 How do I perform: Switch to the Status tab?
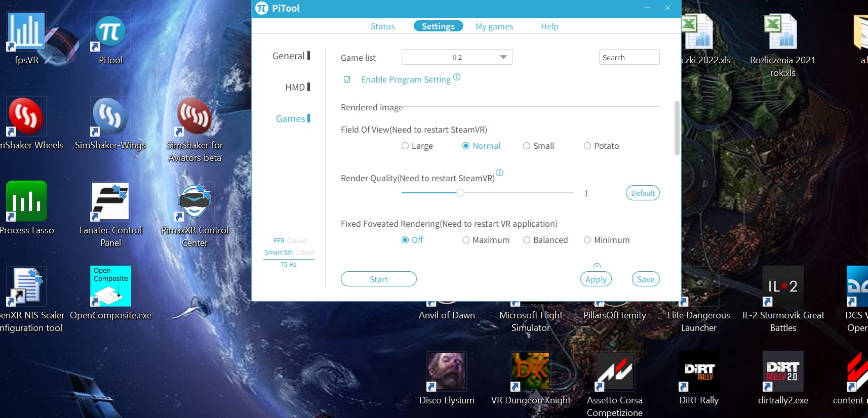[x=382, y=26]
